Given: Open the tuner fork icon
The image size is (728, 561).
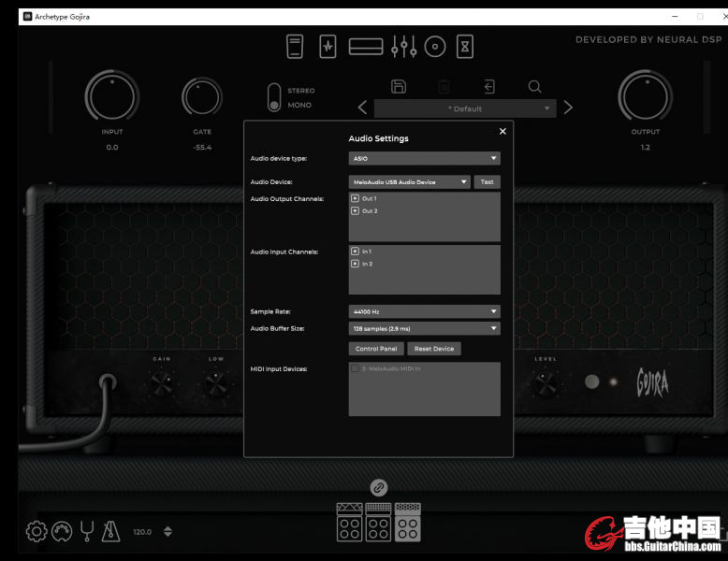Looking at the screenshot, I should coord(88,531).
